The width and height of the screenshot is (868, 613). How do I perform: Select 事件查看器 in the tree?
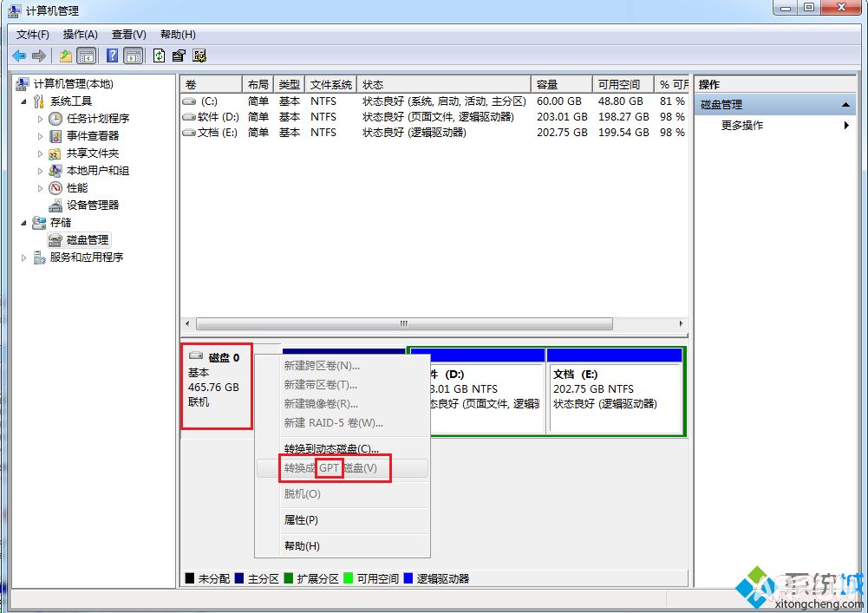92,136
